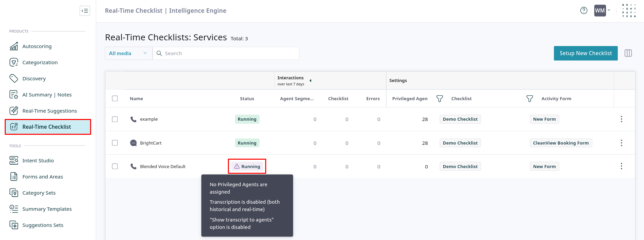Open the three-dot menu for example row
The height and width of the screenshot is (240, 644).
[x=621, y=119]
